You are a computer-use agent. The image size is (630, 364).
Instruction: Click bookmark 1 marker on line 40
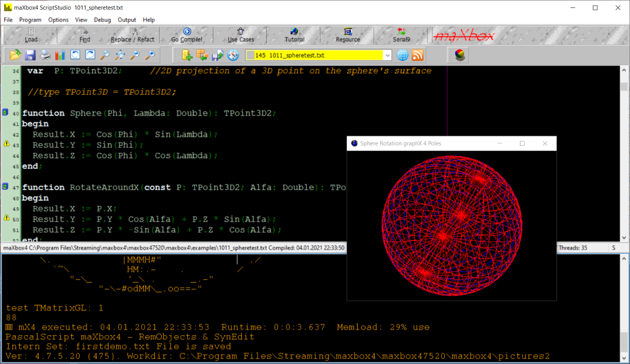[5, 113]
